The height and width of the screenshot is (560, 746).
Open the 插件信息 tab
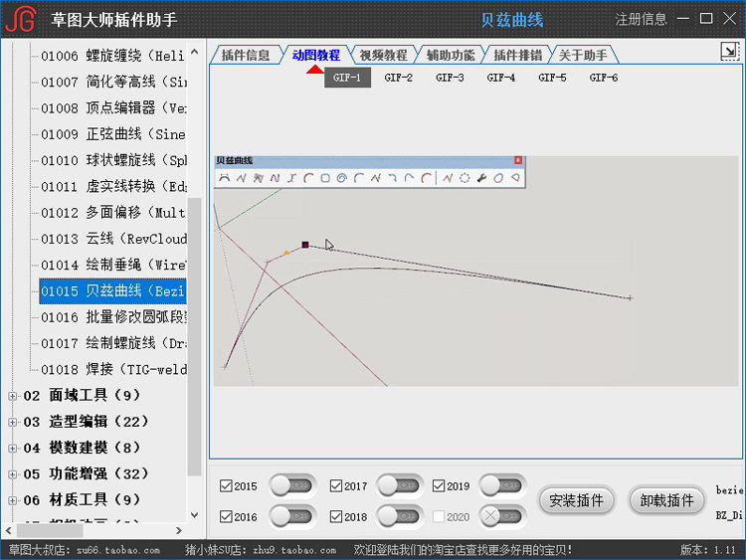pos(246,55)
